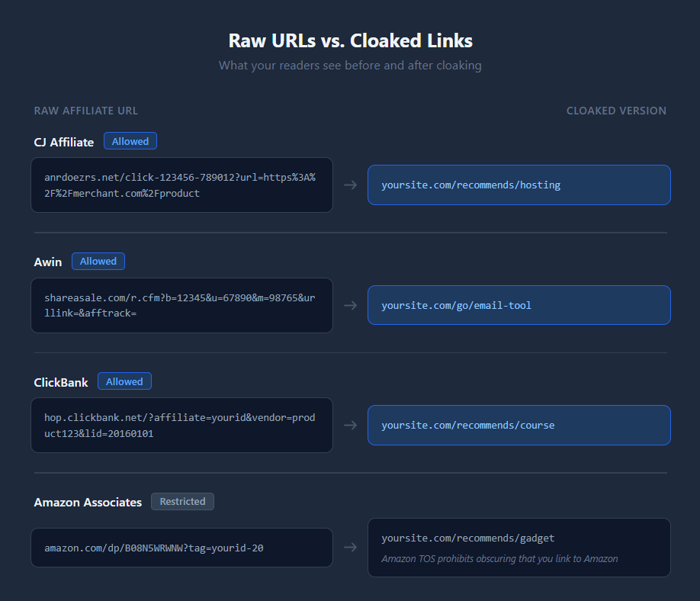Click the arrow beside the Awin raw URL
700x601 pixels.
pos(350,305)
